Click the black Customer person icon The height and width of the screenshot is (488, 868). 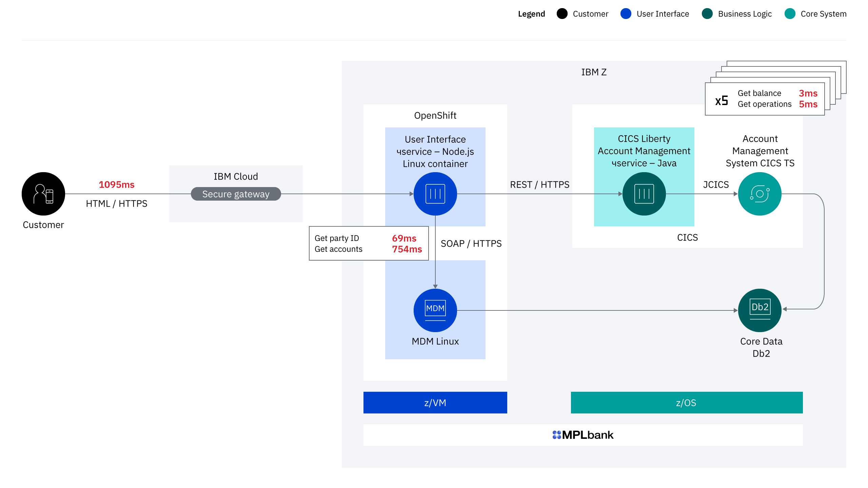[x=43, y=194]
